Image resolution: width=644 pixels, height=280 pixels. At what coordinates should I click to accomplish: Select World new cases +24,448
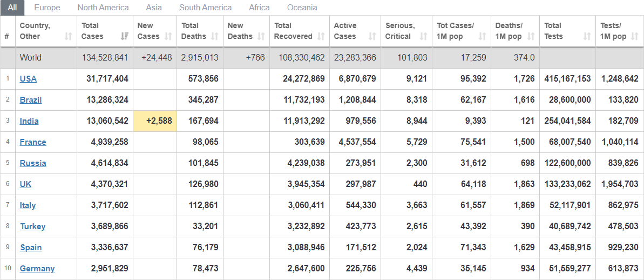point(157,57)
